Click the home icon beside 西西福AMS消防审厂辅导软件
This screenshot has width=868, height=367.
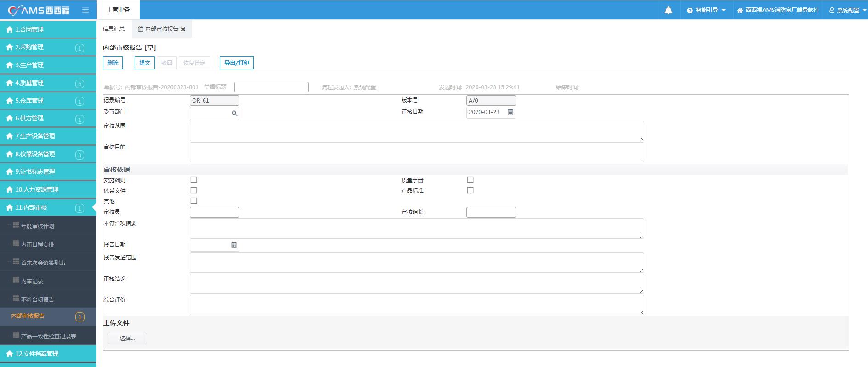click(x=740, y=10)
